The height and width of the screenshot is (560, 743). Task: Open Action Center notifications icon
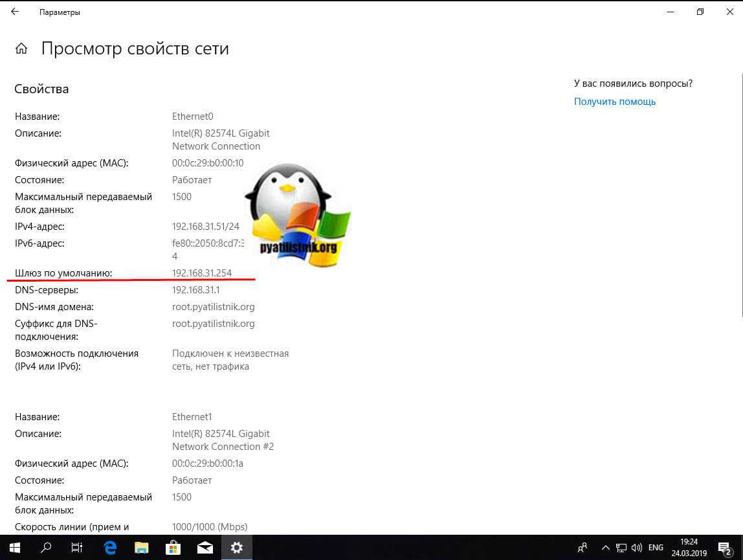[724, 548]
